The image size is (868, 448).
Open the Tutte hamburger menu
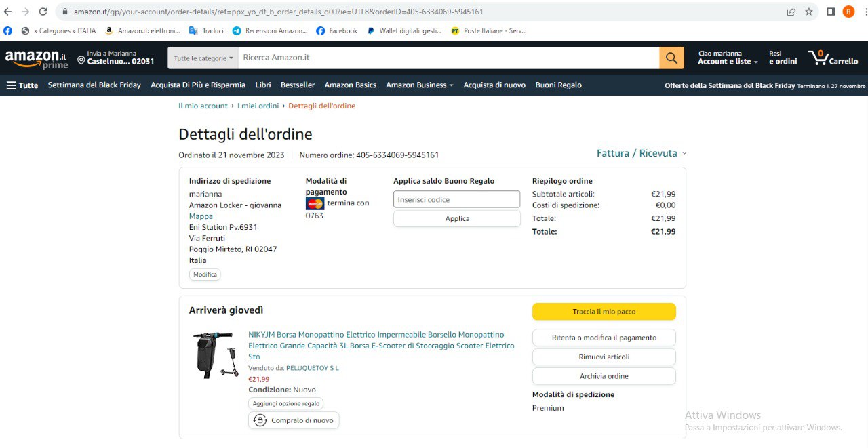tap(22, 85)
